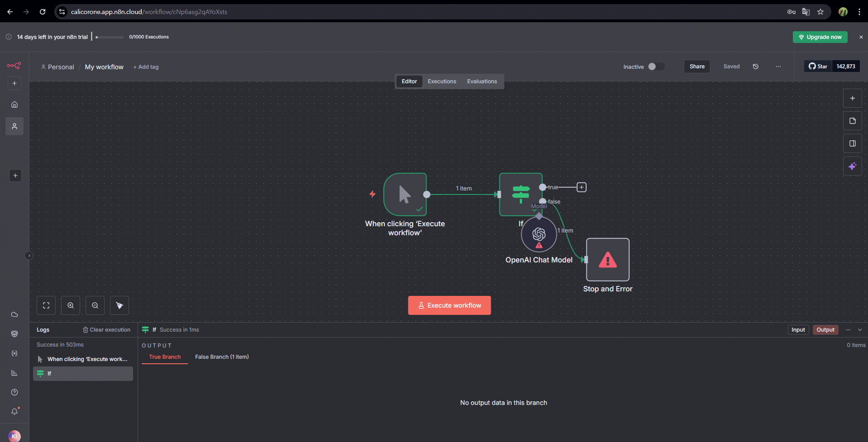Dismiss the trial banner
Screen dimensions: 868x442
point(861,37)
